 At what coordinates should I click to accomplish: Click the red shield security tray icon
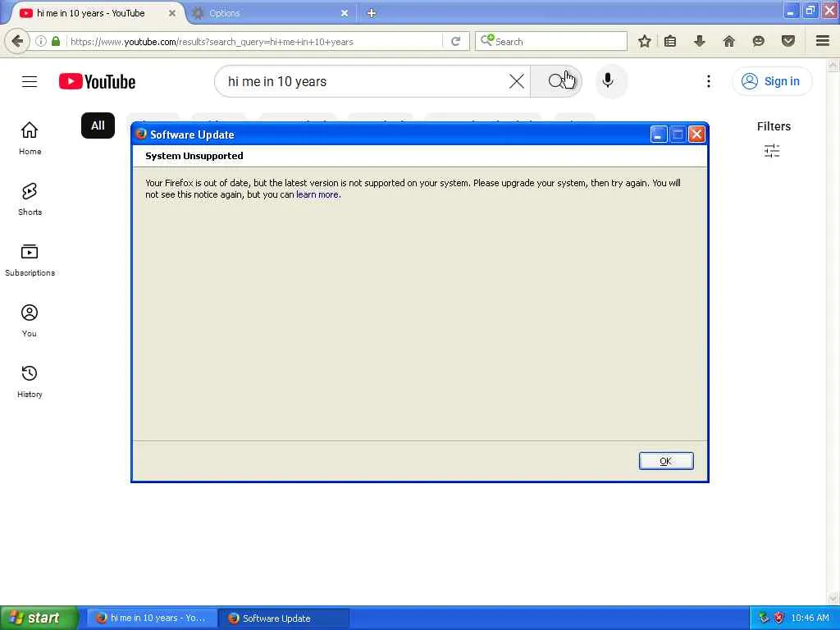click(778, 618)
